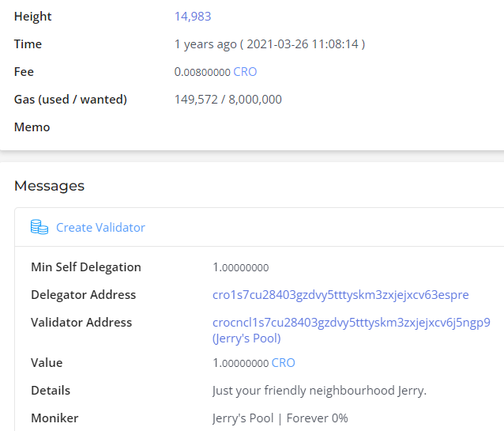Open the (Jerry's Pool) validator link
Viewport: 504px width, 431px height.
pos(246,338)
